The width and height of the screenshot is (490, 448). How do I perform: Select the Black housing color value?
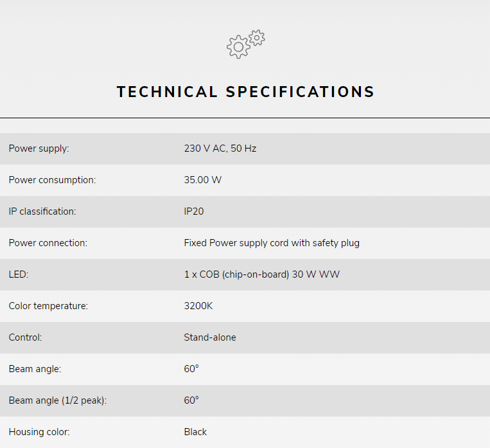coord(195,432)
